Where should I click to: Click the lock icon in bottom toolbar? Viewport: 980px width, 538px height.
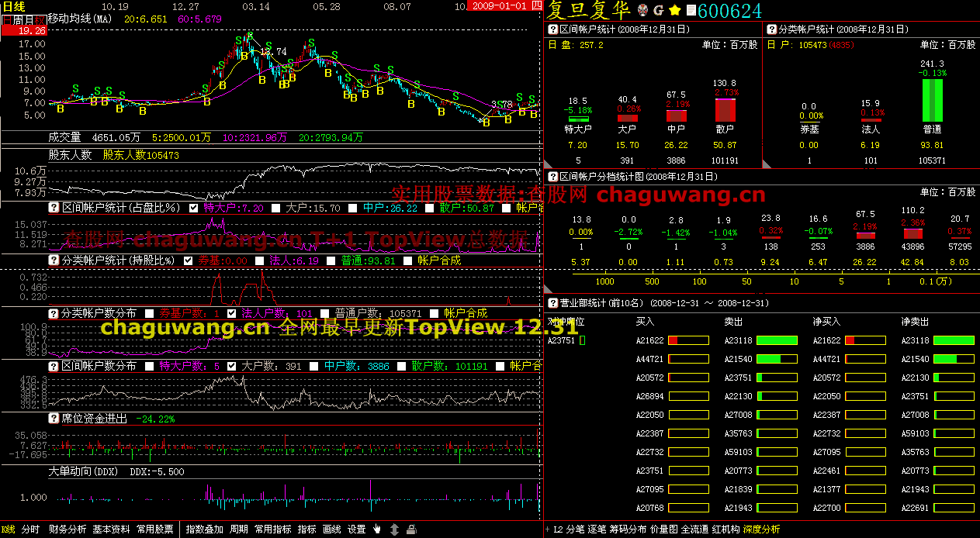pyautogui.click(x=411, y=529)
